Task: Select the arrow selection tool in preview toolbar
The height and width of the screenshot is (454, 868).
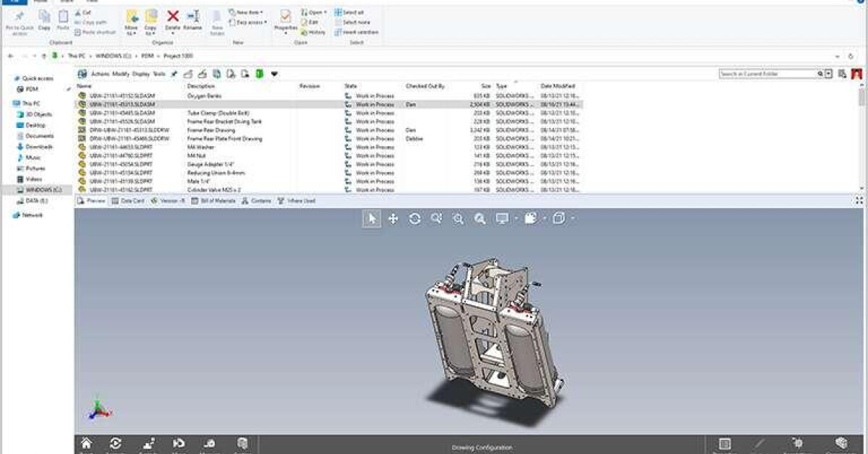Action: tap(371, 218)
